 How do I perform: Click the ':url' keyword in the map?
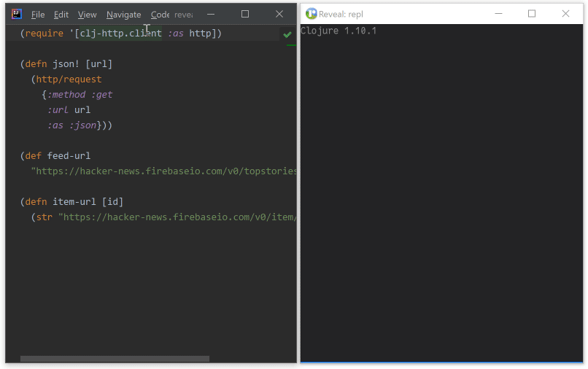point(58,110)
